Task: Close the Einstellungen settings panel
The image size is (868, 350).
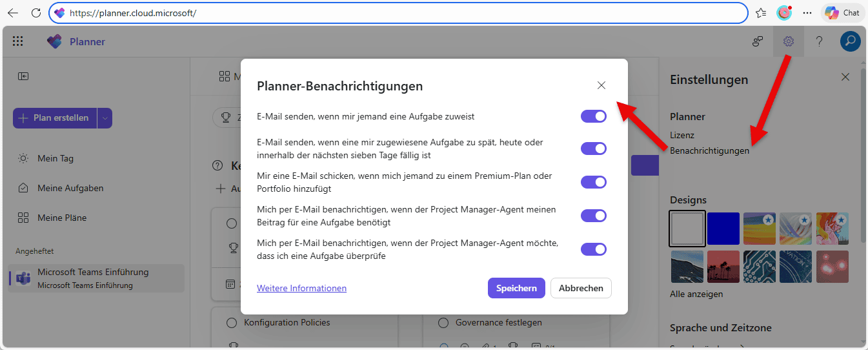Action: [845, 77]
